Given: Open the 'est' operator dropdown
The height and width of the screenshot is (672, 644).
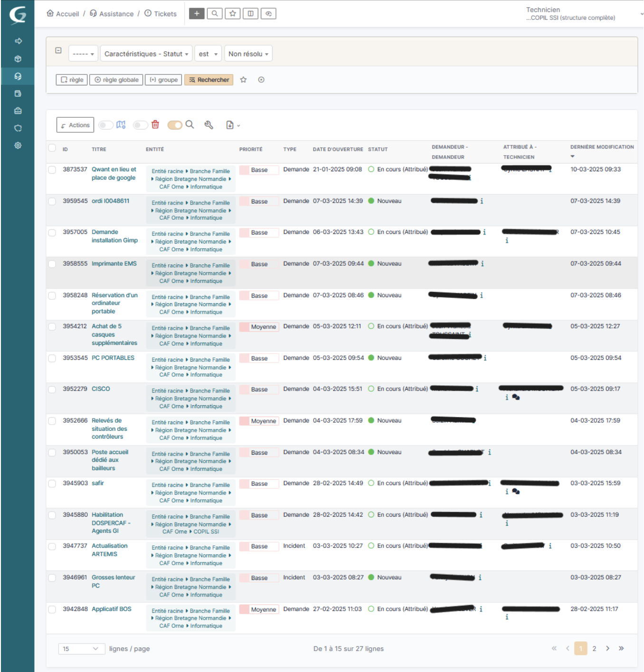Looking at the screenshot, I should pyautogui.click(x=208, y=54).
